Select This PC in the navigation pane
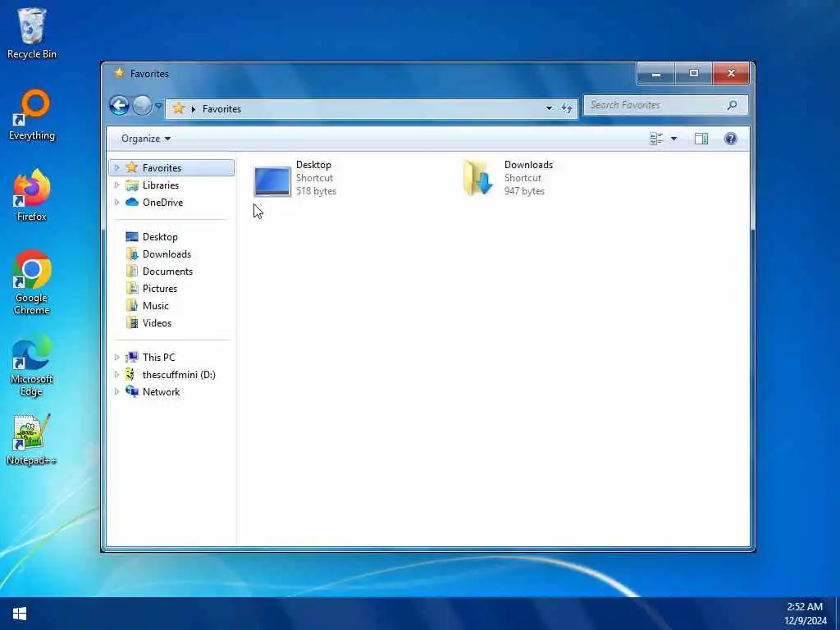 [158, 358]
